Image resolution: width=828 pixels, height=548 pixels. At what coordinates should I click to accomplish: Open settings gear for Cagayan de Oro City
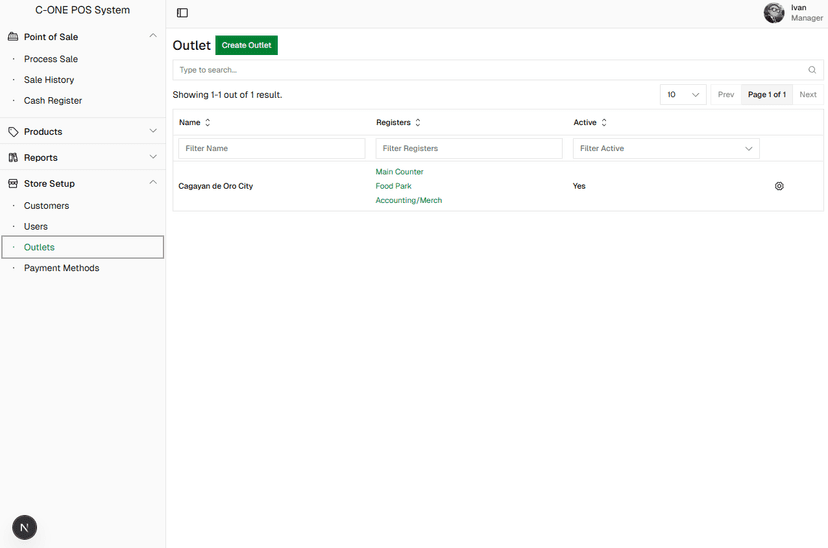point(779,186)
